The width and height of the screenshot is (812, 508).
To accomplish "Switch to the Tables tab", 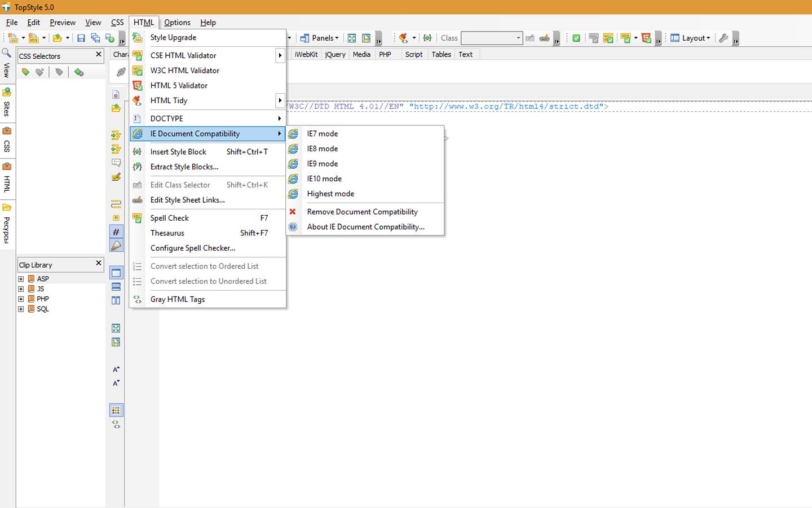I will (441, 54).
